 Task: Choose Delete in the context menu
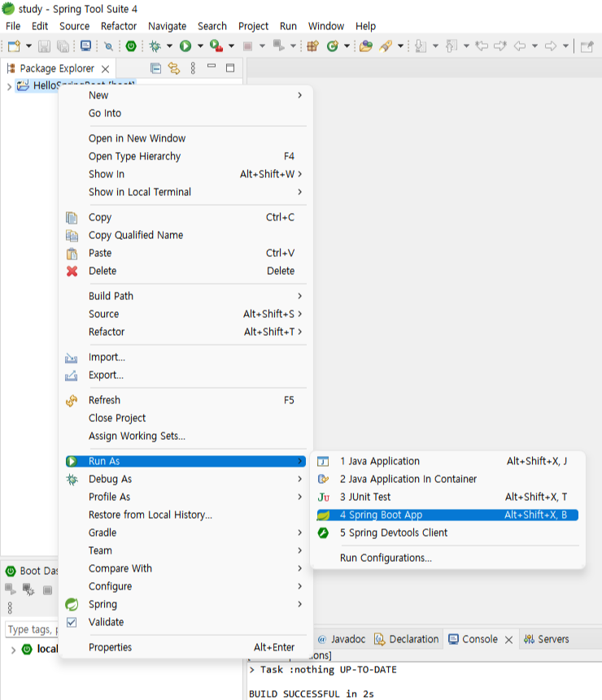185,271
